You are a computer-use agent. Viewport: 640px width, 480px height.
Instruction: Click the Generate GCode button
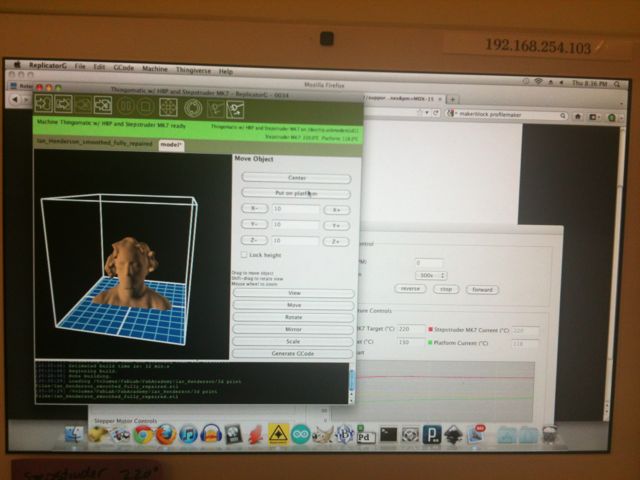pos(293,353)
